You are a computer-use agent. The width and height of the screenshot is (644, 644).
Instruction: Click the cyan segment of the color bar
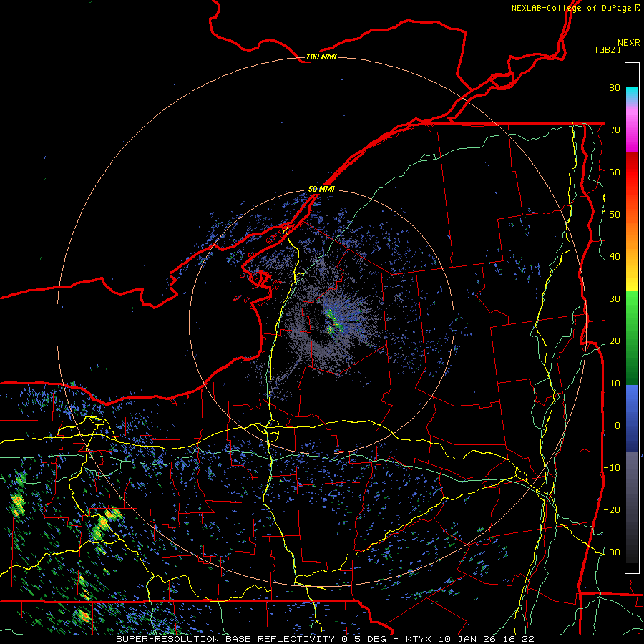[x=632, y=94]
